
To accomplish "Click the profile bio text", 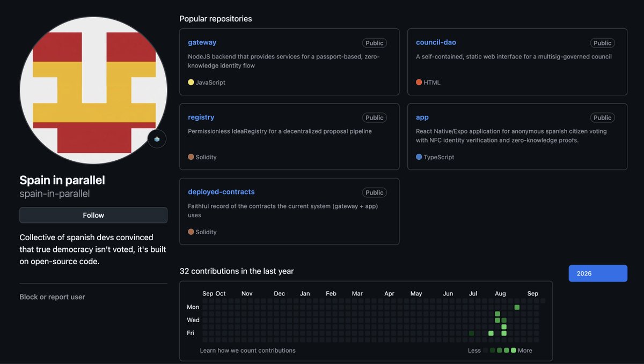I will click(93, 249).
